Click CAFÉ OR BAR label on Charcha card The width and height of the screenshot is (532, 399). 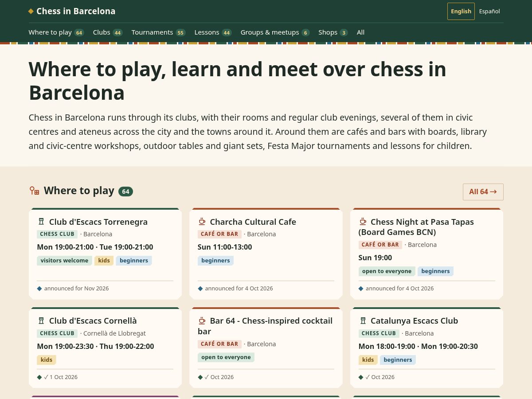(219, 234)
